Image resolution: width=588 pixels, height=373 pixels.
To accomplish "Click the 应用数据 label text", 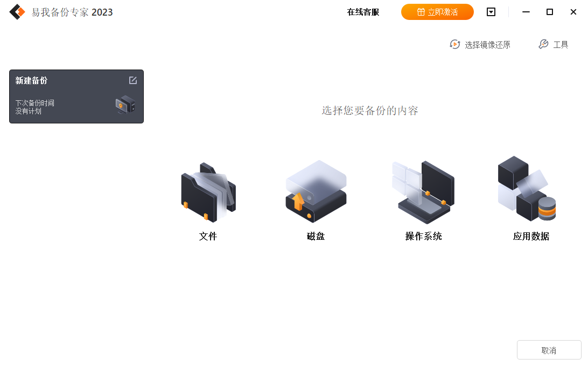I will (x=531, y=236).
